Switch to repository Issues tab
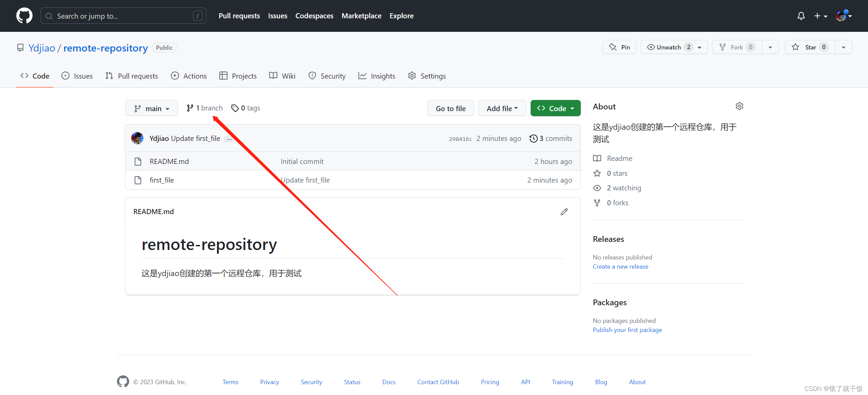The width and height of the screenshot is (868, 395). [77, 76]
